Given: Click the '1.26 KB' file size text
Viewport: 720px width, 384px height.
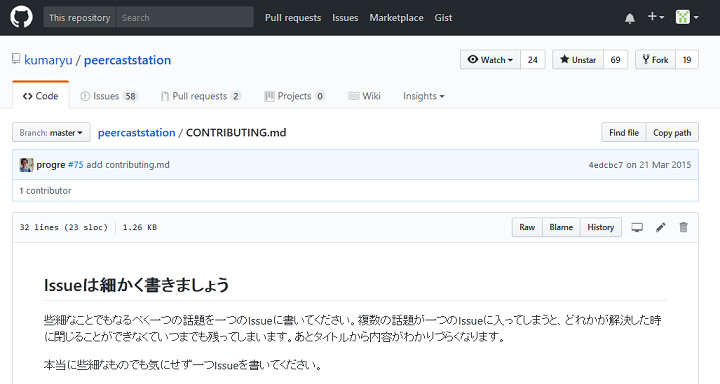Looking at the screenshot, I should tap(140, 227).
